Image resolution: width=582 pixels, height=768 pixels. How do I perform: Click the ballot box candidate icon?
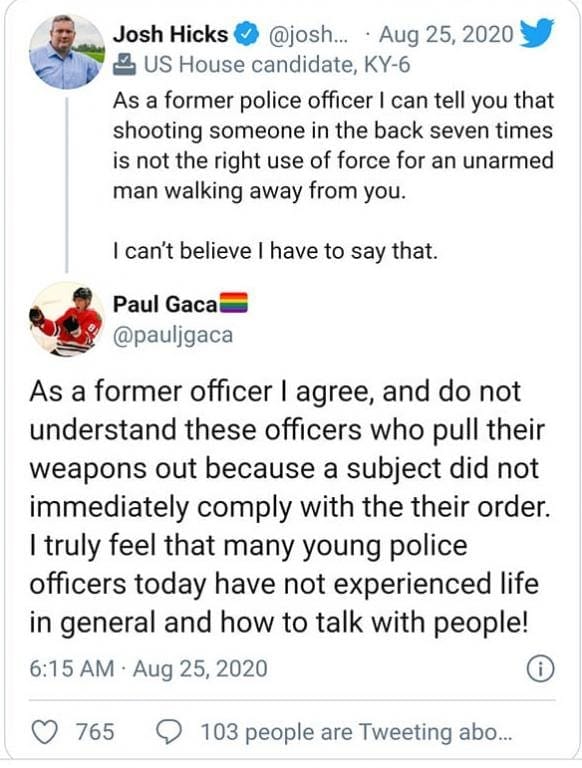pos(124,65)
